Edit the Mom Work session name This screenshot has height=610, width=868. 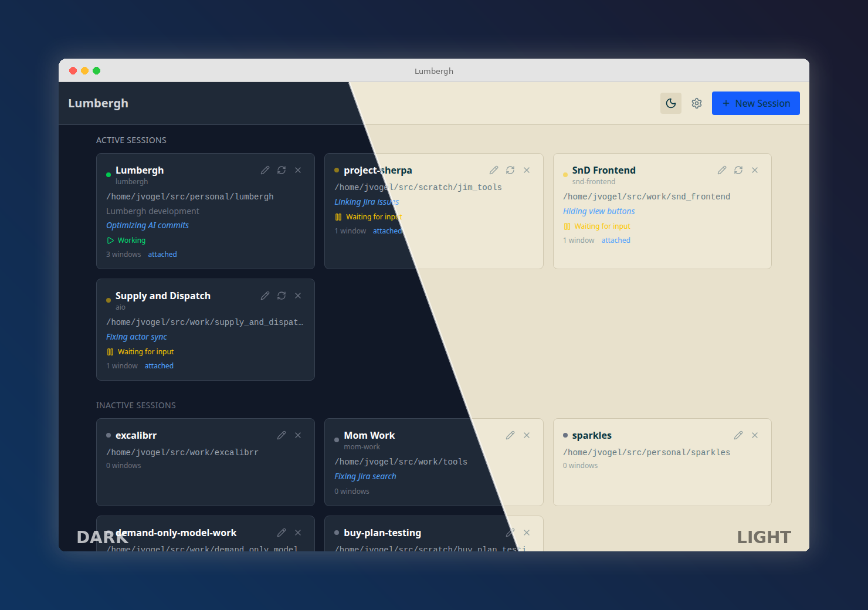point(510,435)
